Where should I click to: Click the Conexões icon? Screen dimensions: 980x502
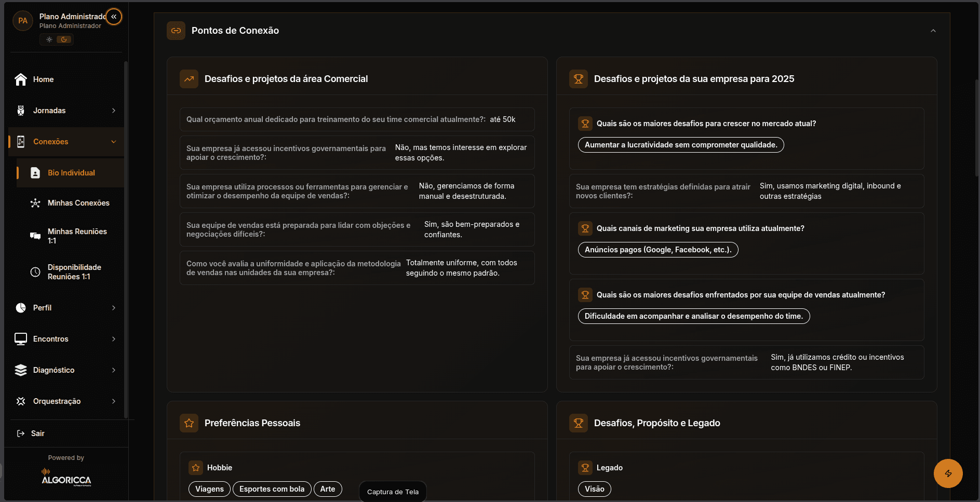(x=21, y=142)
